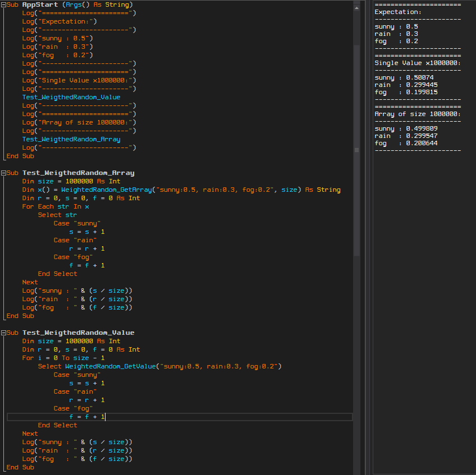Click the 'Dim x() = WeightedRandom_GetArray' line
This screenshot has height=475, width=476.
pyautogui.click(x=181, y=190)
